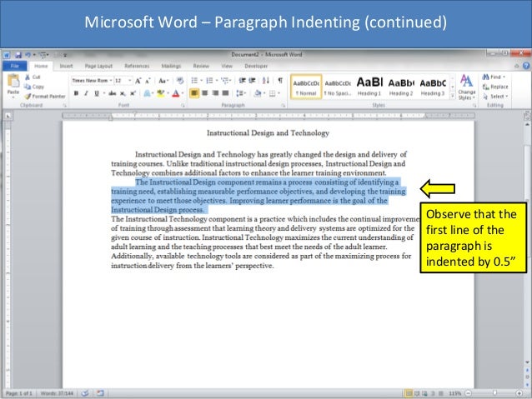The image size is (532, 399).
Task: Toggle Underline formatting
Action: pyautogui.click(x=97, y=93)
